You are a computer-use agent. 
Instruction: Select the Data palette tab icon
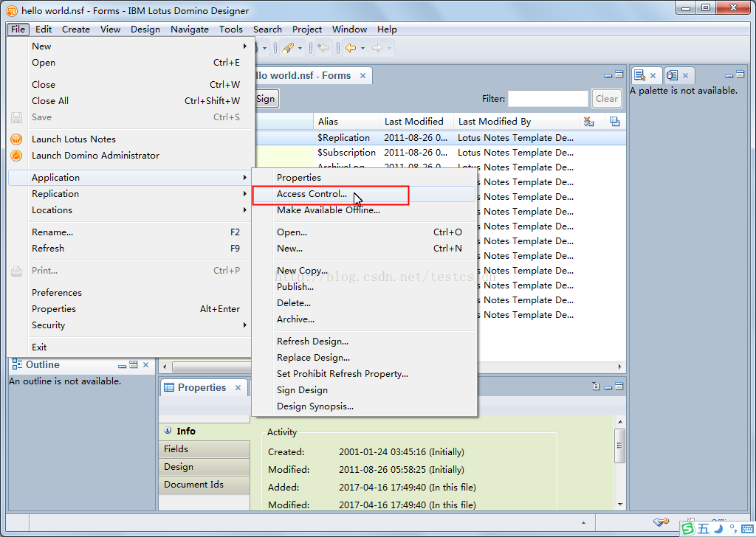pyautogui.click(x=672, y=75)
